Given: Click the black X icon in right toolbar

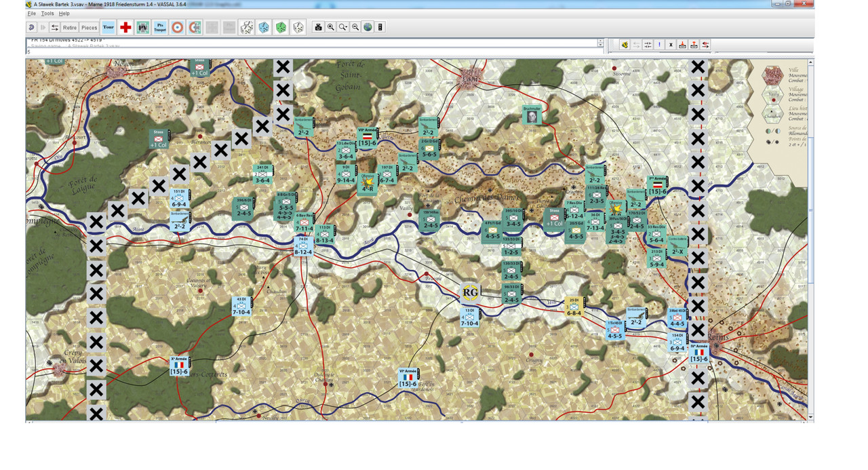Looking at the screenshot, I should coord(671,45).
